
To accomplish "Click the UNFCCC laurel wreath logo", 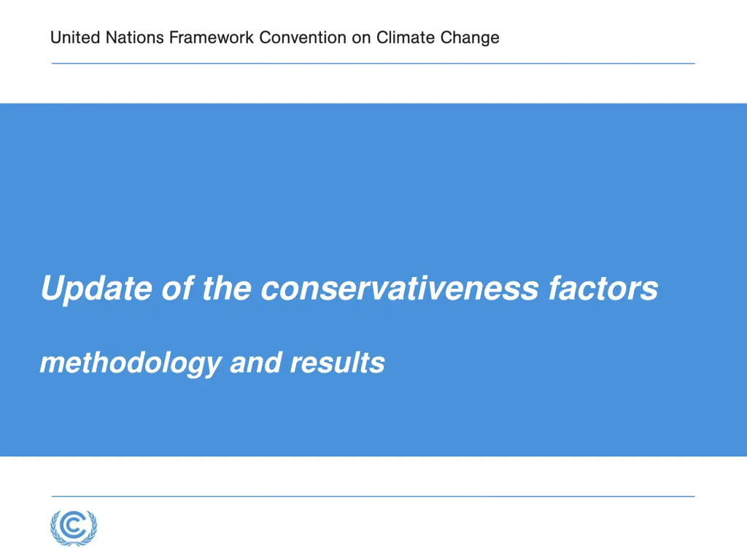I will (x=74, y=526).
